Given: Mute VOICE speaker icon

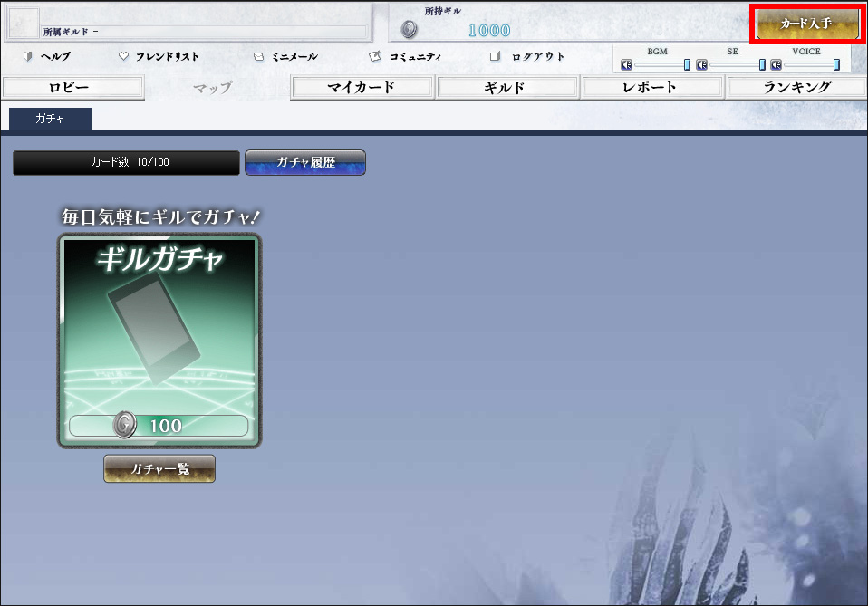Looking at the screenshot, I should 776,64.
